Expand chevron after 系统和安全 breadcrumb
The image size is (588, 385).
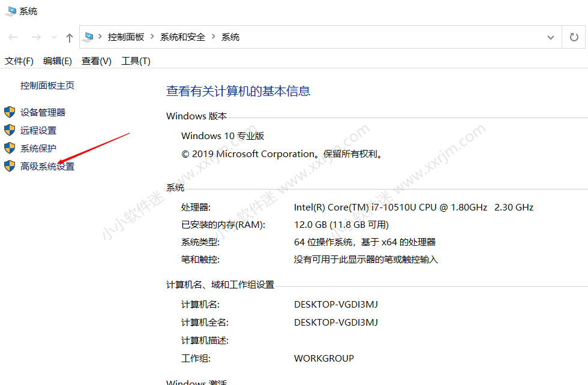pos(214,37)
